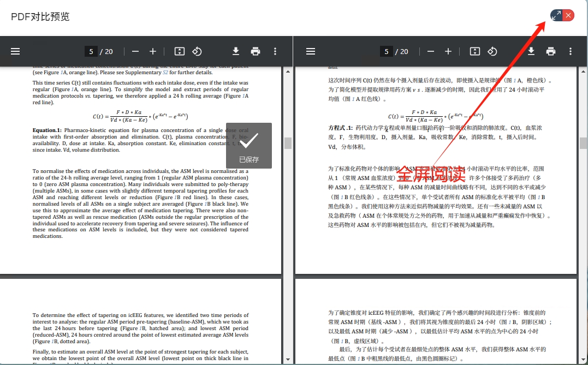Screen dimensions: 588x365
Task: Toggle the right PDF sidebar menu
Action: [311, 51]
